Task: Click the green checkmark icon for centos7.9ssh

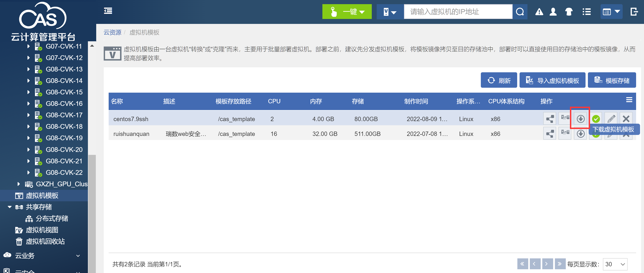Action: [596, 119]
